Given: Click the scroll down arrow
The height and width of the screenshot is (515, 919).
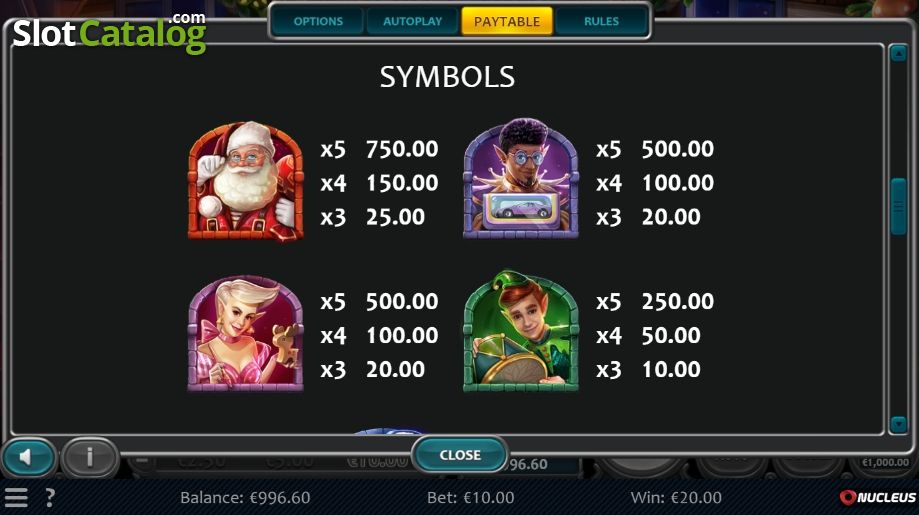Looking at the screenshot, I should [898, 424].
